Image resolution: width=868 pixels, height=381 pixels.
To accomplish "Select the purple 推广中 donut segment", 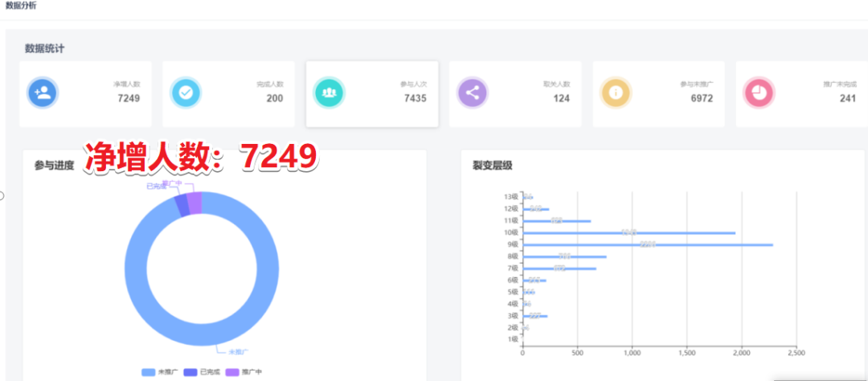I will (x=194, y=203).
